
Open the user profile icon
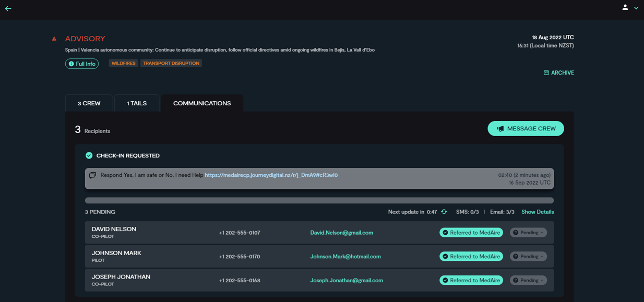tap(625, 7)
